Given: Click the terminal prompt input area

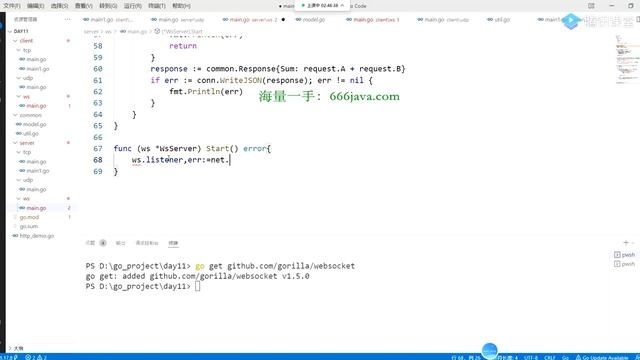Looking at the screenshot, I should coord(198,286).
